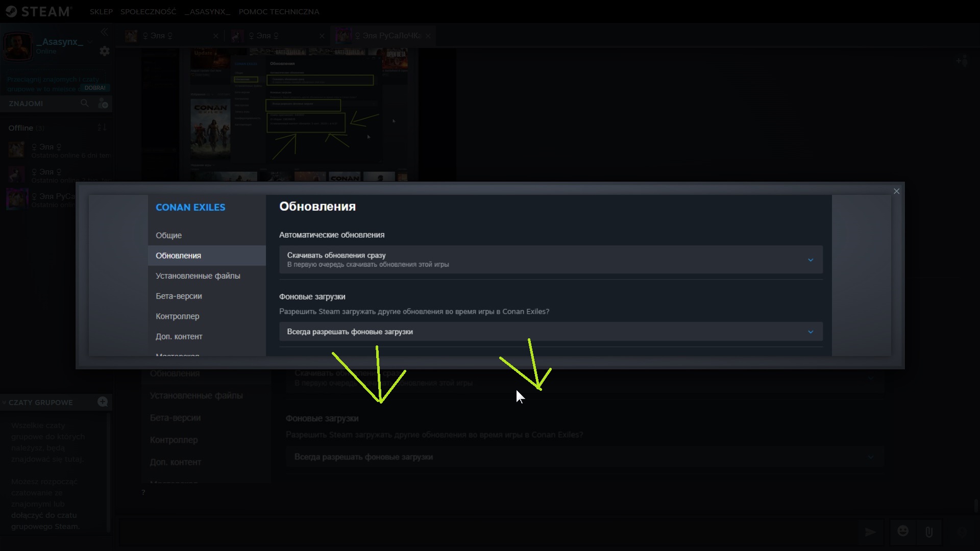Open the SKLEP menu
The width and height of the screenshot is (980, 551).
[101, 12]
